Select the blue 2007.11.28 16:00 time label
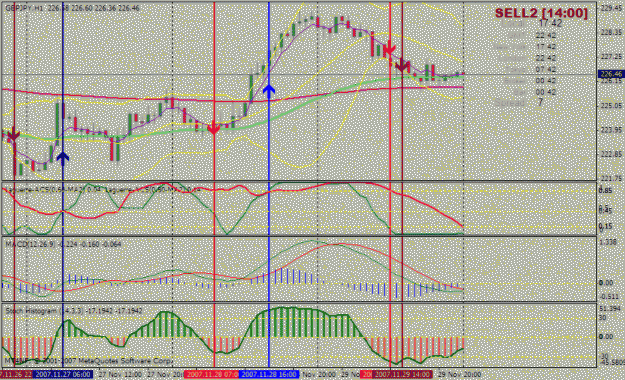The height and width of the screenshot is (380, 625). (x=269, y=374)
